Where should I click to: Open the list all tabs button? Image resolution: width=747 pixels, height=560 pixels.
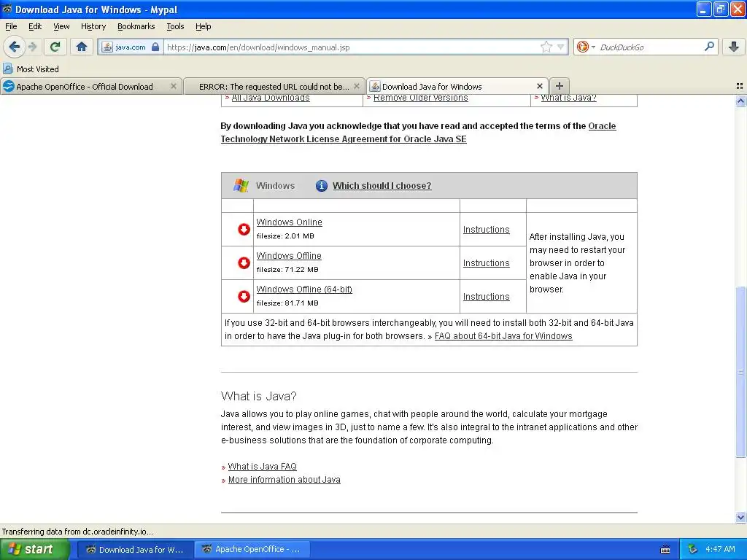coord(740,86)
